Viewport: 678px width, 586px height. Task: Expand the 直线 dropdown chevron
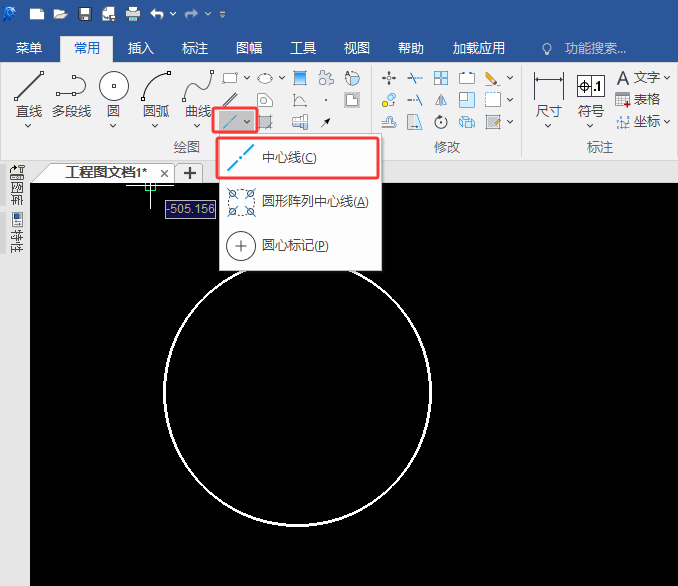coord(28,126)
